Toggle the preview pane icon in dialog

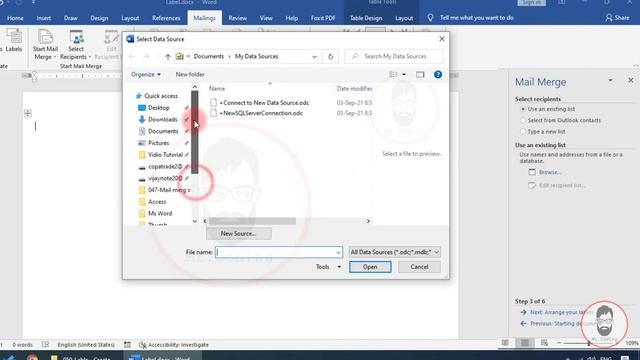420,75
